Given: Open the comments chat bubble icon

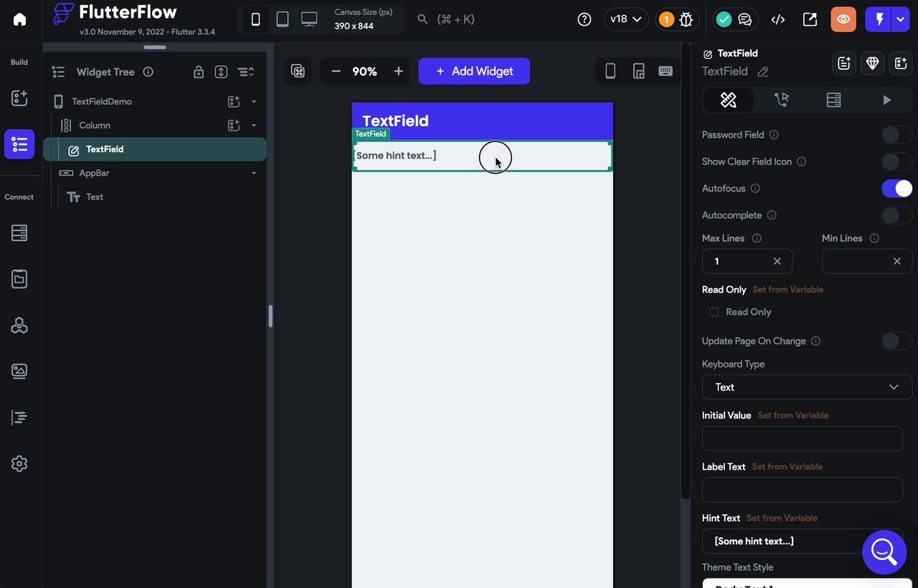Looking at the screenshot, I should coord(745,19).
